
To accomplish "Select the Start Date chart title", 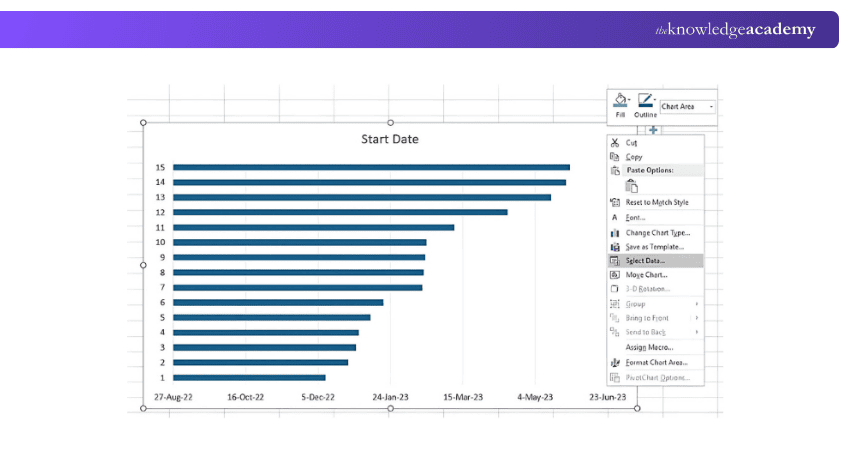I will [390, 139].
